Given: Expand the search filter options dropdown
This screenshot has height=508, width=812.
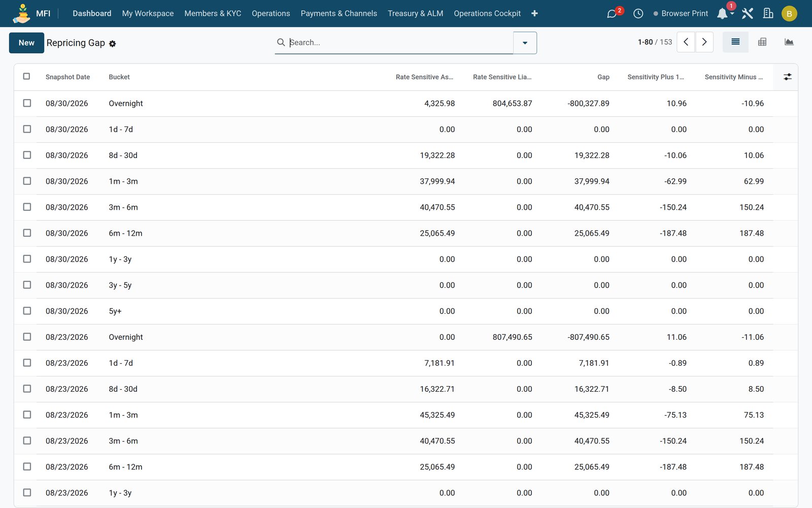Looking at the screenshot, I should tap(525, 43).
